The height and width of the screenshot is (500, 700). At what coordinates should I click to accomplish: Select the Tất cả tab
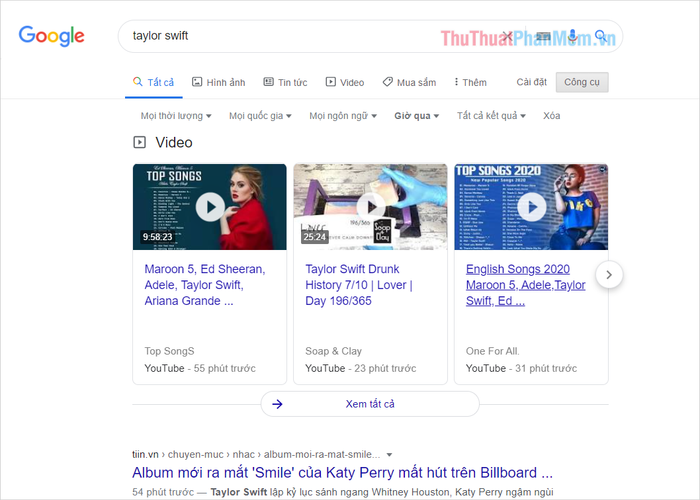pos(154,82)
